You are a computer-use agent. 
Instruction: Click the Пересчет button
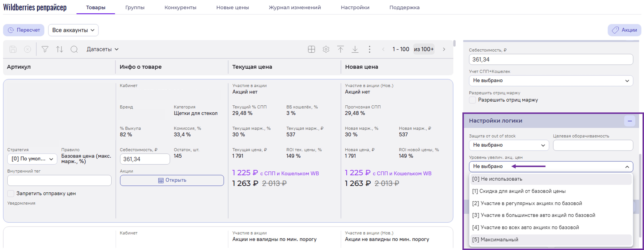(x=24, y=30)
